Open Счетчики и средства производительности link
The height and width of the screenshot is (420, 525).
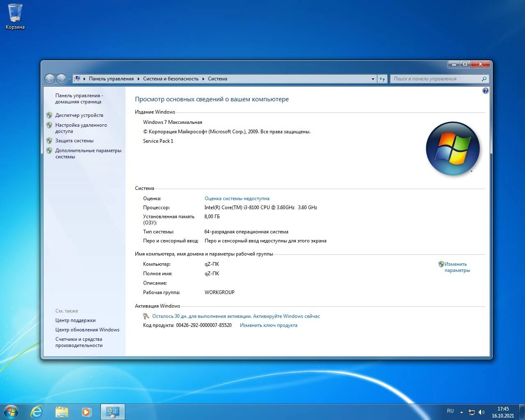[79, 342]
